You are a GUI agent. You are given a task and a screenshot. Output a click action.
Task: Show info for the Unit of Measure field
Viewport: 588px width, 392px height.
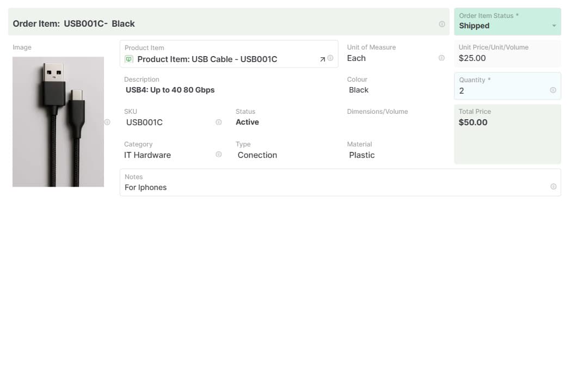[442, 58]
